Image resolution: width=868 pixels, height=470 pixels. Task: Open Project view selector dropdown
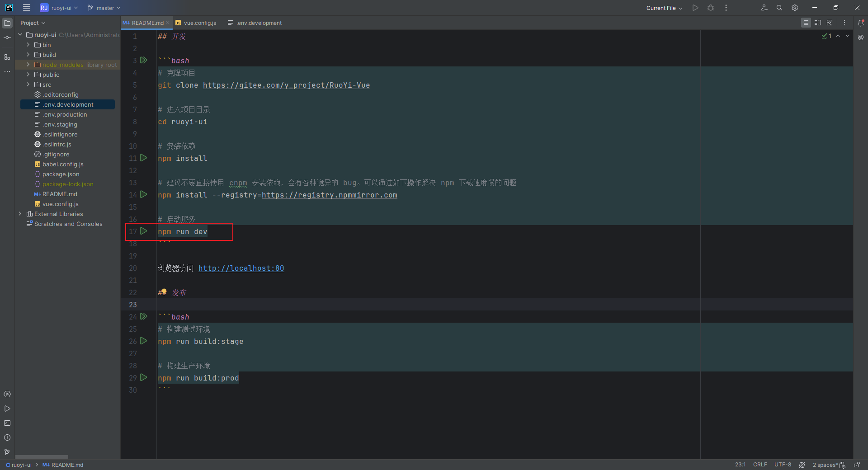(x=33, y=23)
